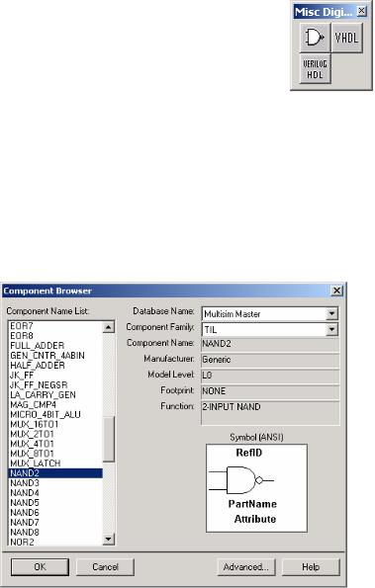Select JK_FF_NEGSR in the component list
Viewport: 375px width, 588px height.
pyautogui.click(x=55, y=384)
